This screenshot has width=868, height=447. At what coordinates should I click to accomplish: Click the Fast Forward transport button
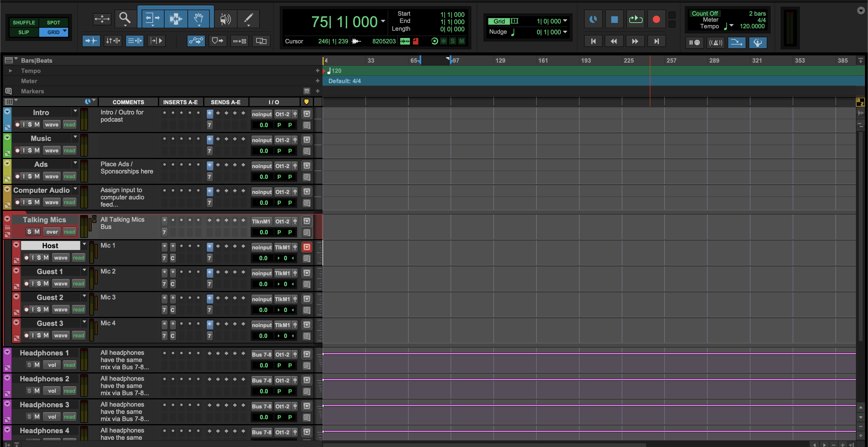[x=635, y=41]
